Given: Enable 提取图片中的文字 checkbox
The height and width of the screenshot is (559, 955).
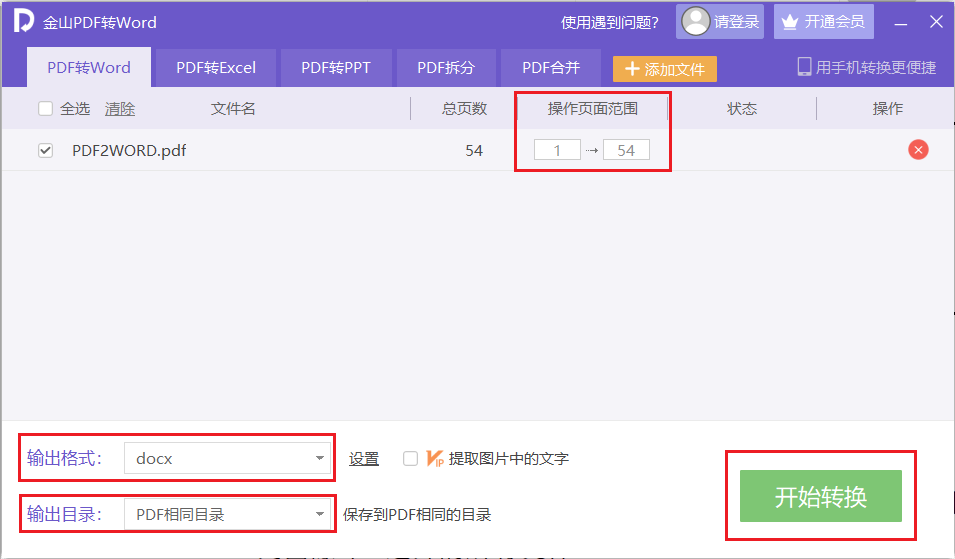Looking at the screenshot, I should pos(411,458).
